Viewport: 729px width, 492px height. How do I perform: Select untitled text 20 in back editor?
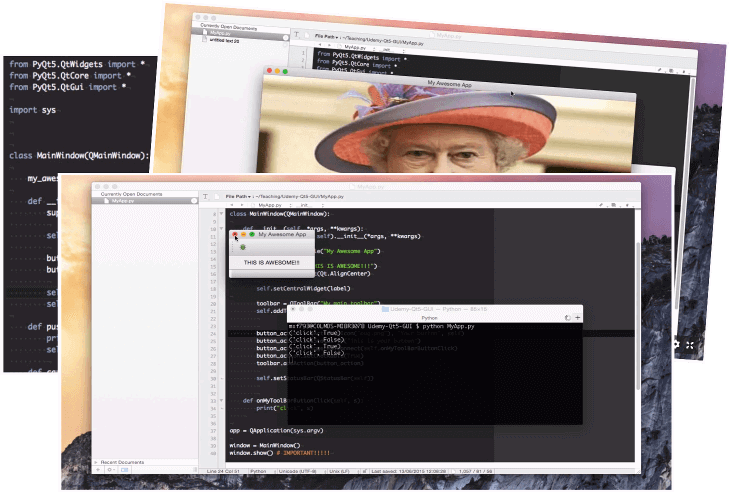coord(224,40)
